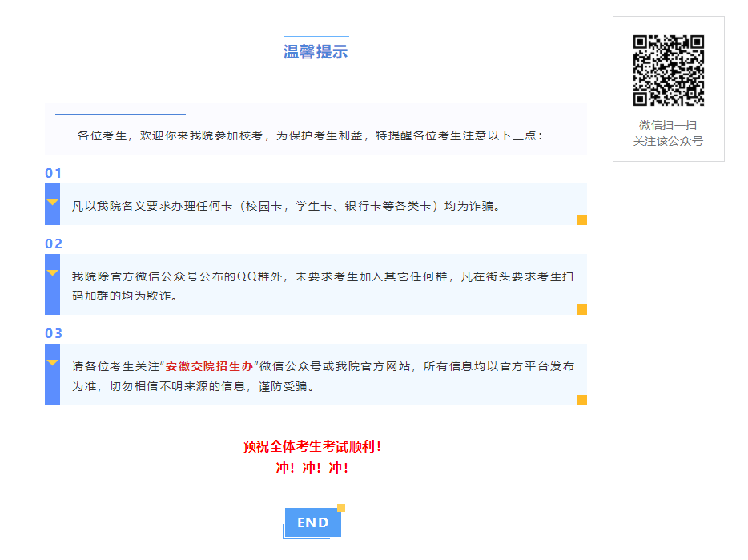Click the '02' section number

tap(54, 244)
